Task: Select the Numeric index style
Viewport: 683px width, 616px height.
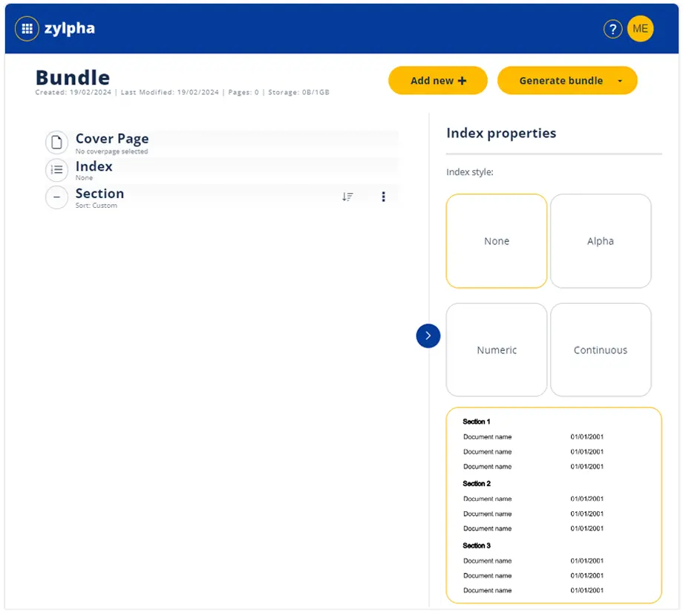Action: (x=496, y=350)
